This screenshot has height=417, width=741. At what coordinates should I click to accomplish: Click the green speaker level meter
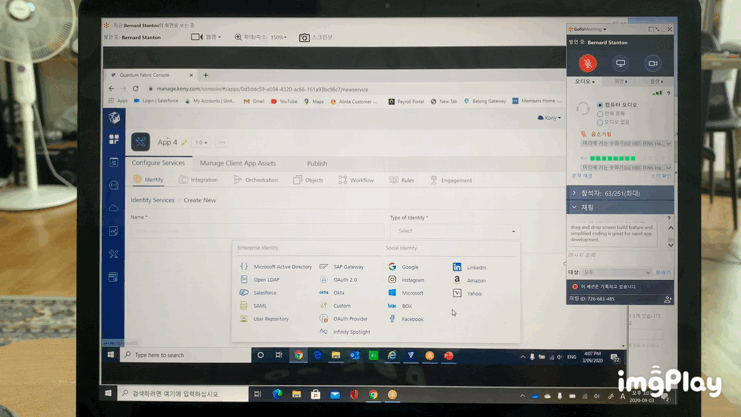pyautogui.click(x=612, y=158)
